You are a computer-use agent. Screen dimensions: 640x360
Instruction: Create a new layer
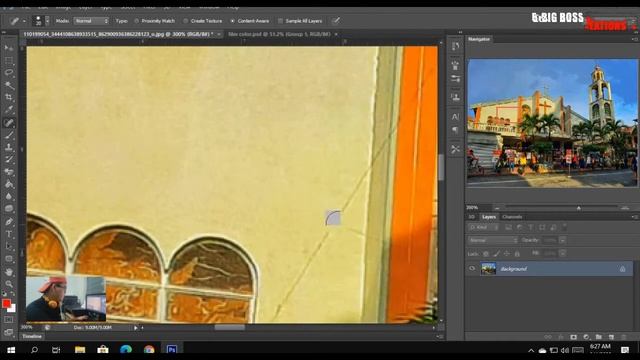pos(611,337)
